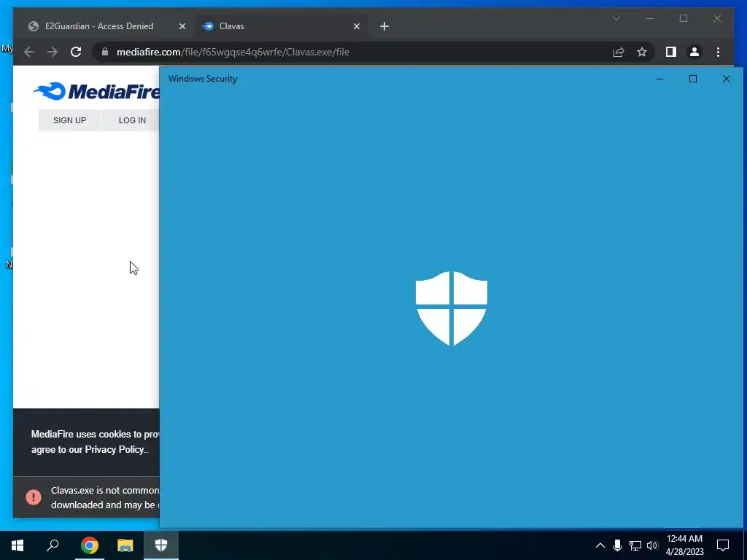
Task: Show hidden system tray icons
Action: [600, 545]
